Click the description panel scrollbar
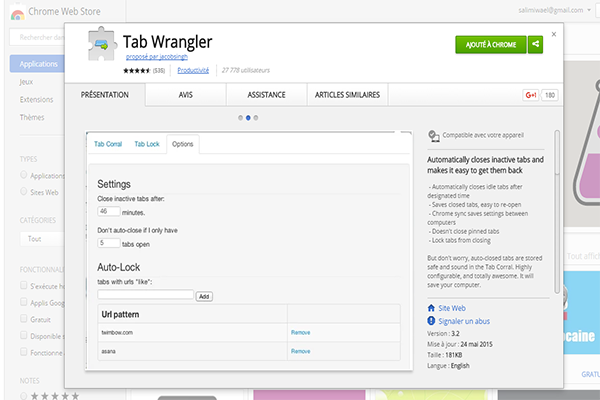Screen dimensions: 600x400 pyautogui.click(x=557, y=212)
